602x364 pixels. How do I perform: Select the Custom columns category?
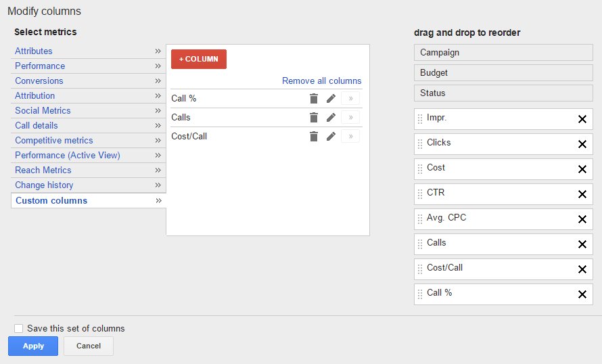(x=51, y=200)
